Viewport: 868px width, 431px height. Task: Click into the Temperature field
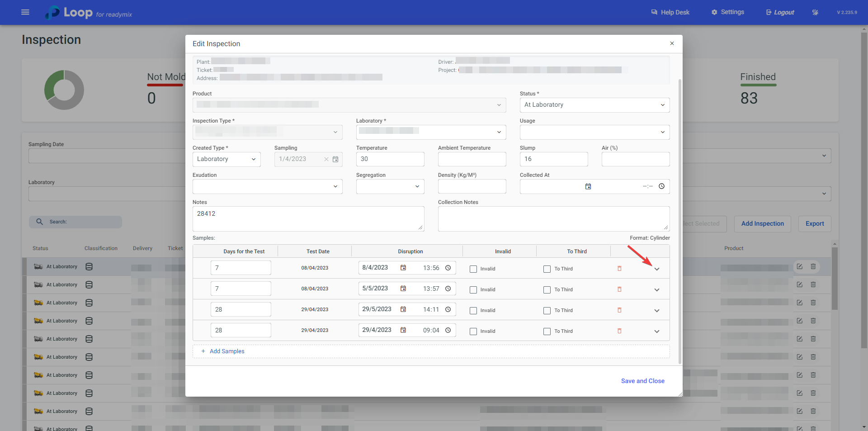click(x=390, y=159)
